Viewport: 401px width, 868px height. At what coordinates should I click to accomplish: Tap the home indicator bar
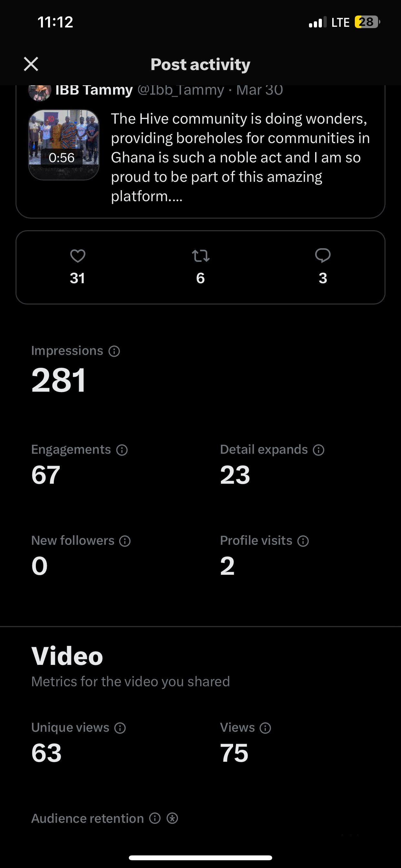[200, 858]
